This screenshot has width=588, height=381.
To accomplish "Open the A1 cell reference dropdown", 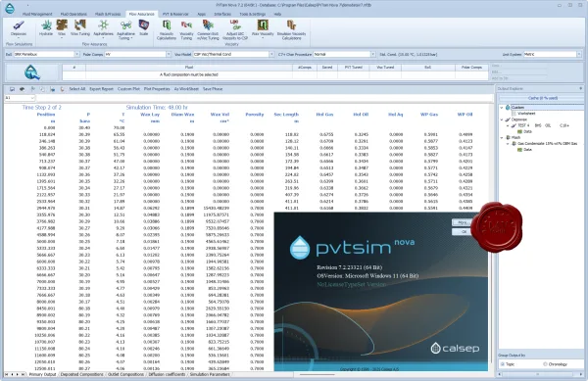I will 32,98.
